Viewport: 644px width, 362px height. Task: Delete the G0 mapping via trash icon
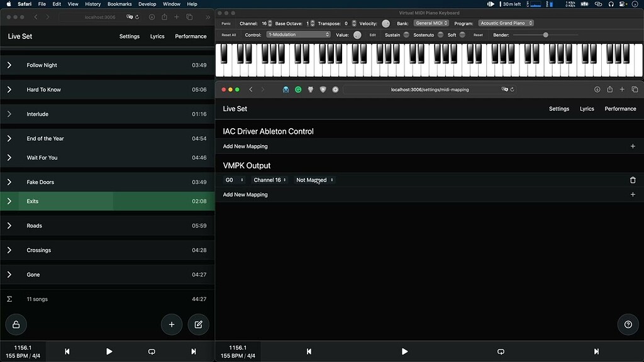click(x=633, y=180)
